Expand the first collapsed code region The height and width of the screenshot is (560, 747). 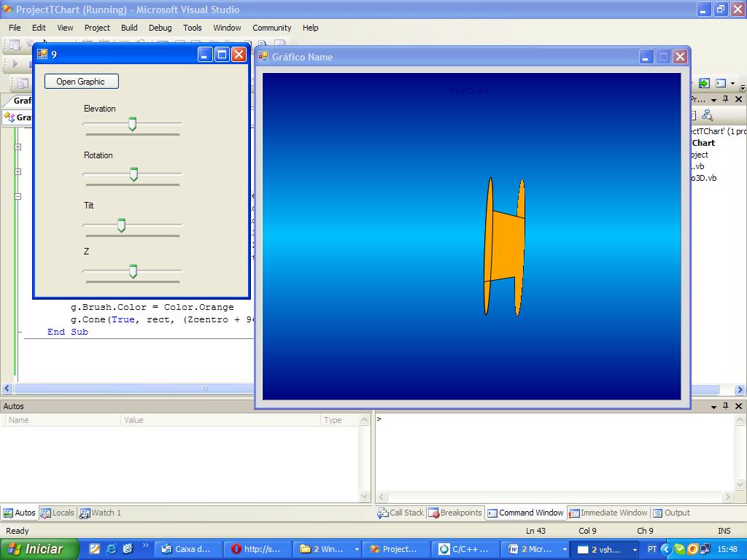coord(18,147)
